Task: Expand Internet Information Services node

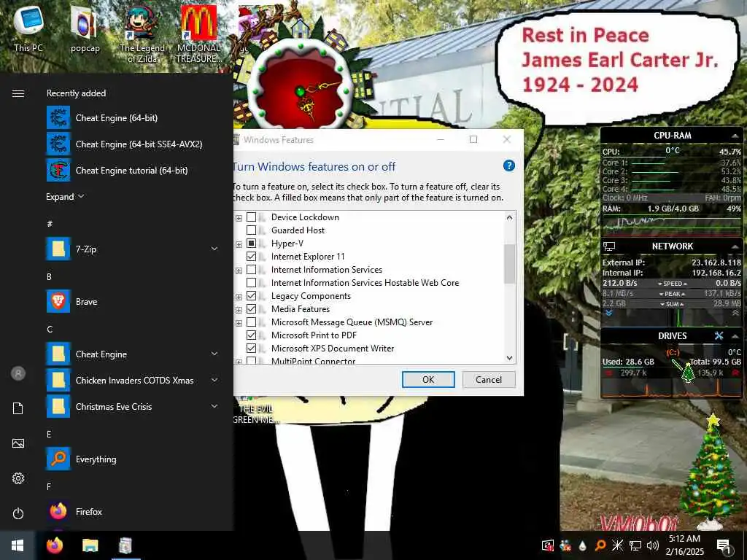Action: 239,271
